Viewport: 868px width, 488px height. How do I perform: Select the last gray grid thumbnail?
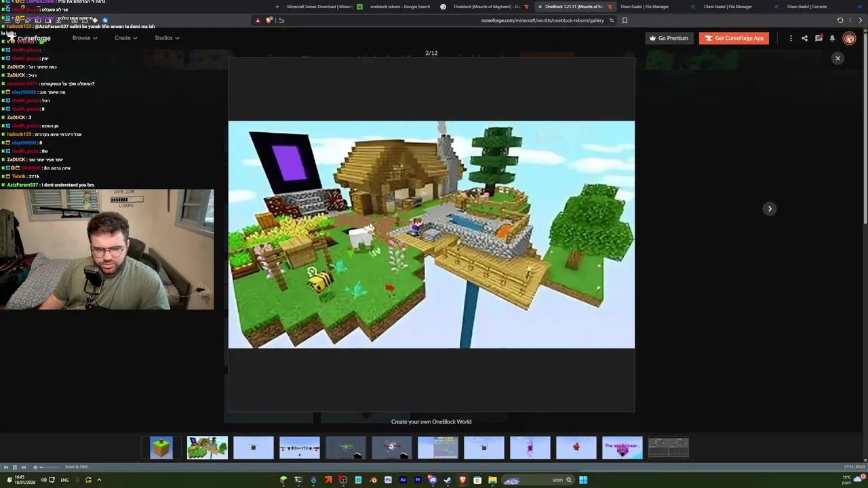(669, 447)
